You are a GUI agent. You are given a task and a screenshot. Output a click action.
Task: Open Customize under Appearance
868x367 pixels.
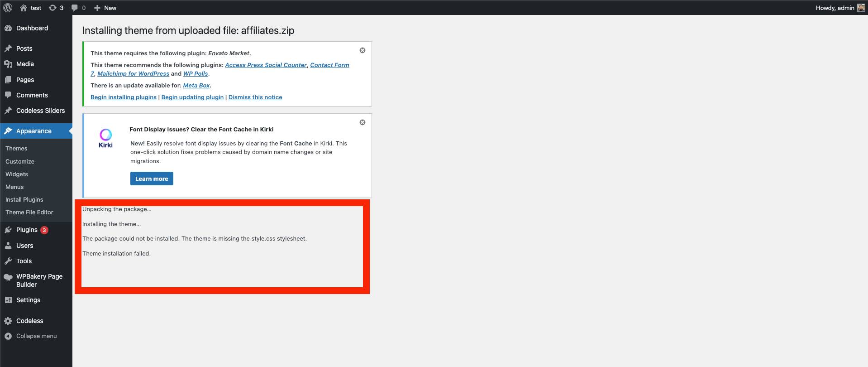pyautogui.click(x=20, y=161)
